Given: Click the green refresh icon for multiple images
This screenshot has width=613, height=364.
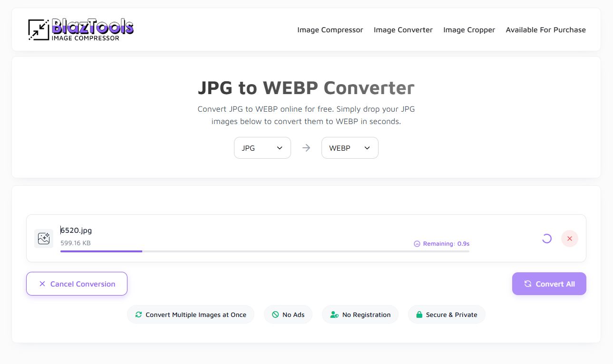Looking at the screenshot, I should coord(138,315).
